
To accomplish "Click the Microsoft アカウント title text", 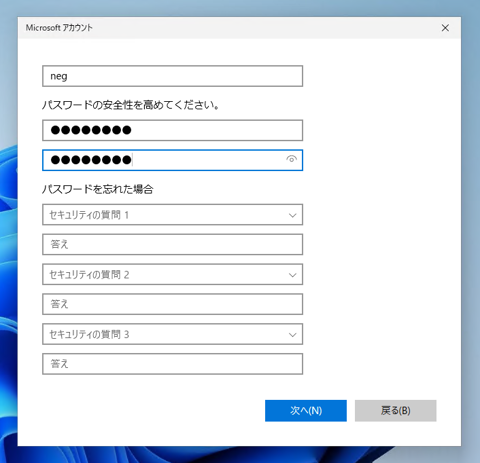I will click(59, 28).
